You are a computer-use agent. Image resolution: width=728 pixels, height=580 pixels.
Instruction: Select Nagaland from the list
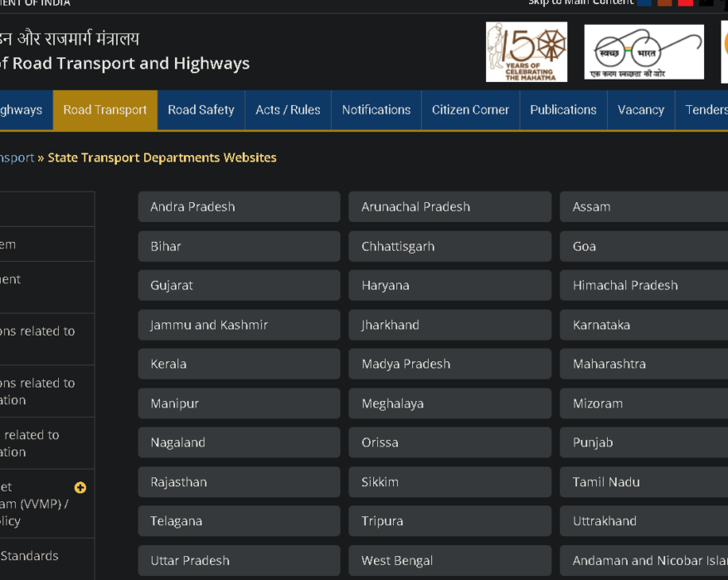click(239, 442)
